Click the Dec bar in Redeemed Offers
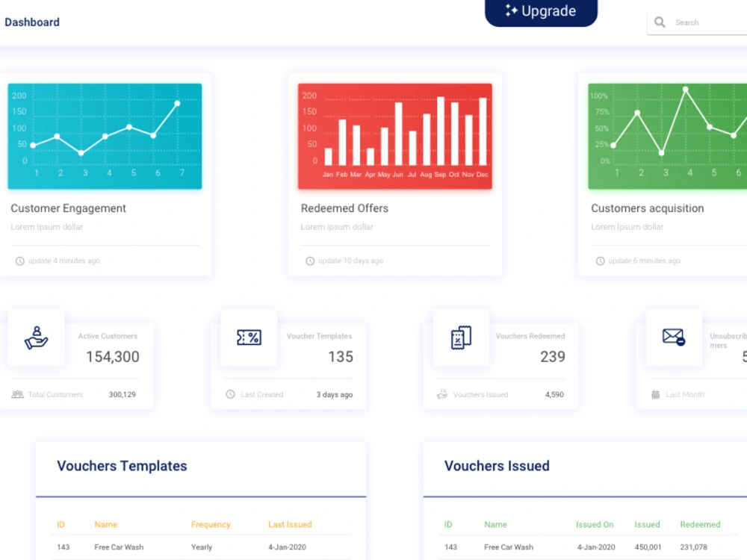The image size is (747, 560). (x=483, y=131)
